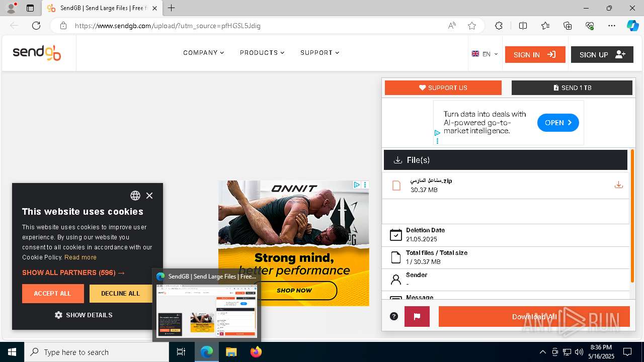Click the File(s) header download icon
The image size is (644, 362).
[x=397, y=160]
